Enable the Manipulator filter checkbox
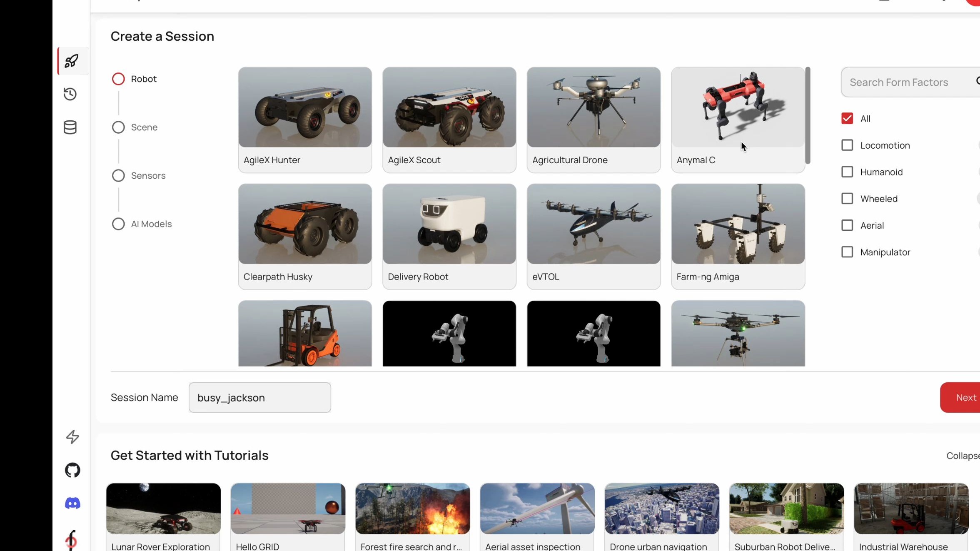This screenshot has height=551, width=980. (847, 252)
